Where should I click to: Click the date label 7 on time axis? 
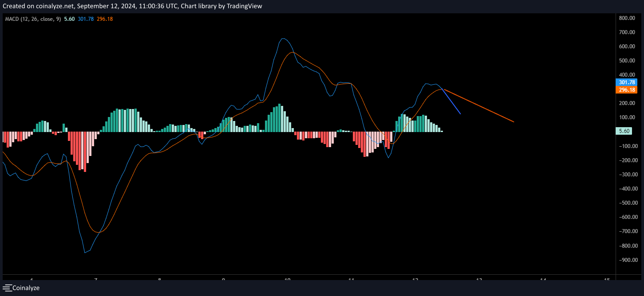(x=96, y=279)
